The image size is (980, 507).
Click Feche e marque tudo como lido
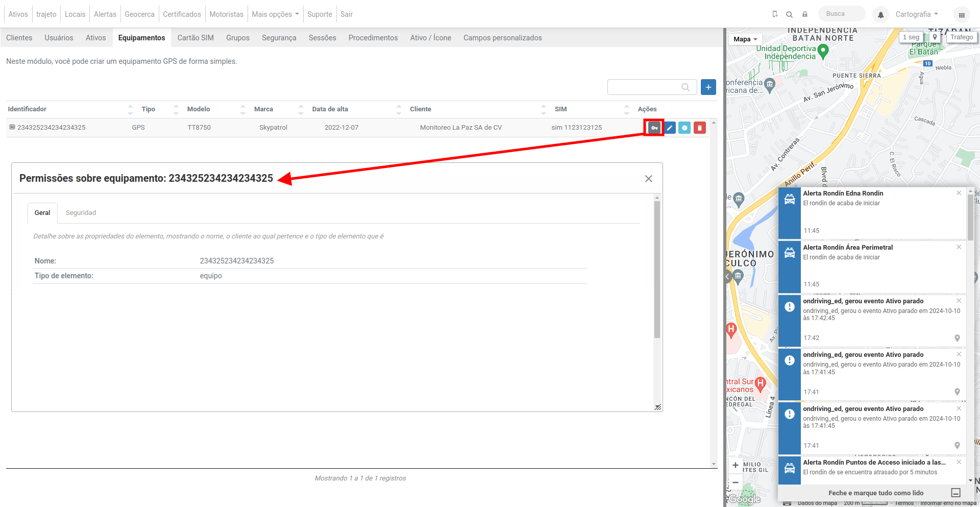[x=876, y=493]
